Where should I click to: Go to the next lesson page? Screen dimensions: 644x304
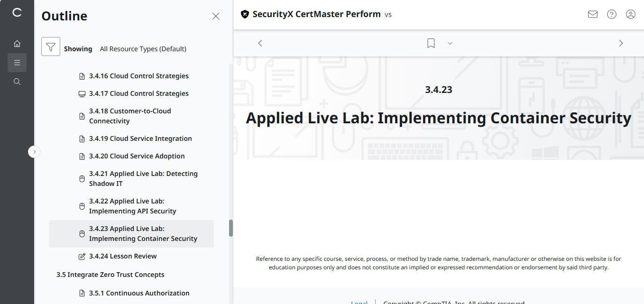(x=621, y=43)
